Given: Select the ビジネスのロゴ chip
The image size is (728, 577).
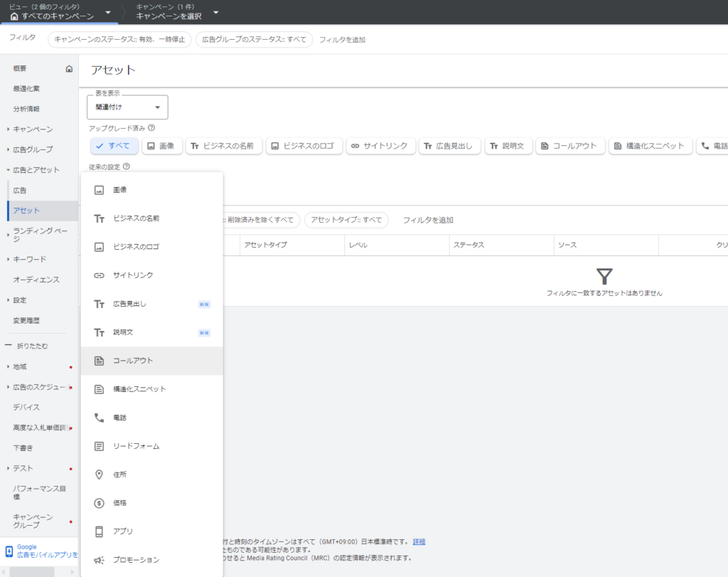Looking at the screenshot, I should pos(304,146).
